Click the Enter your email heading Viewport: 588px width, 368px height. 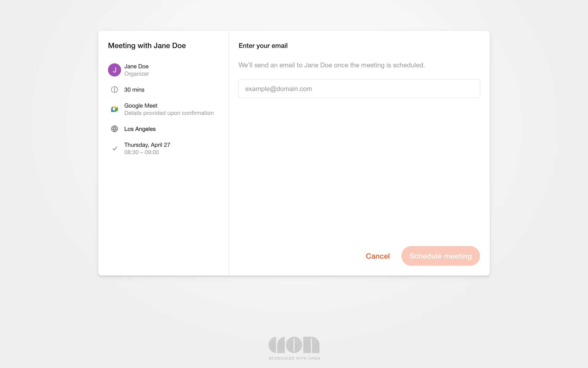[x=263, y=46]
